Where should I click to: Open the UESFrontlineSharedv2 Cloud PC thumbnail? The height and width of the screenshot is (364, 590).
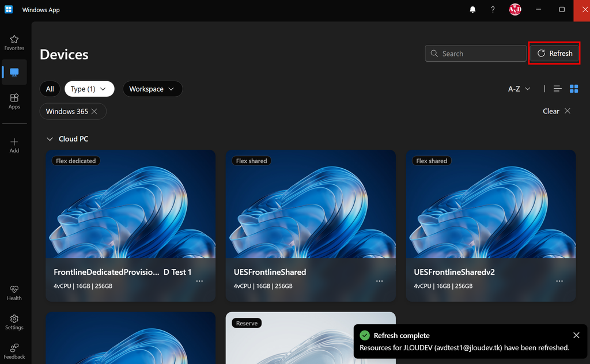[491, 204]
